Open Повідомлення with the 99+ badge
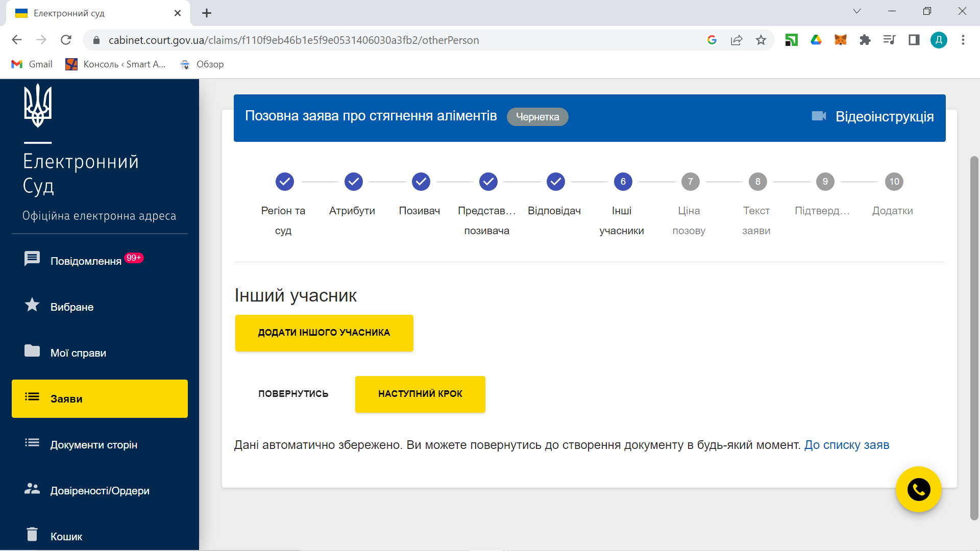The width and height of the screenshot is (980, 551). click(85, 261)
